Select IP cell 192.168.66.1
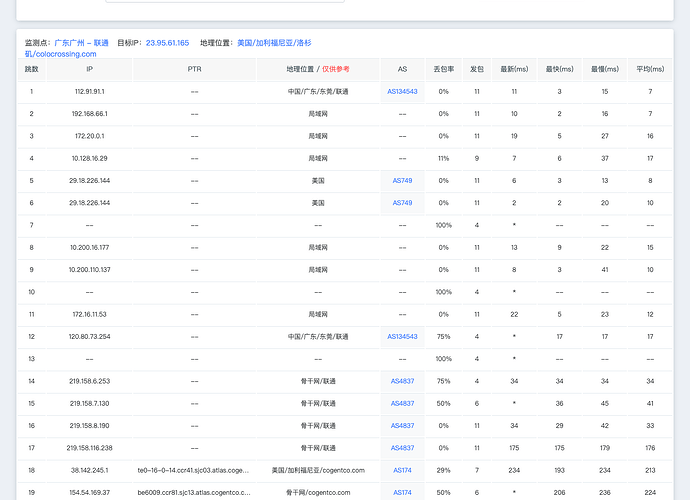 (x=89, y=114)
